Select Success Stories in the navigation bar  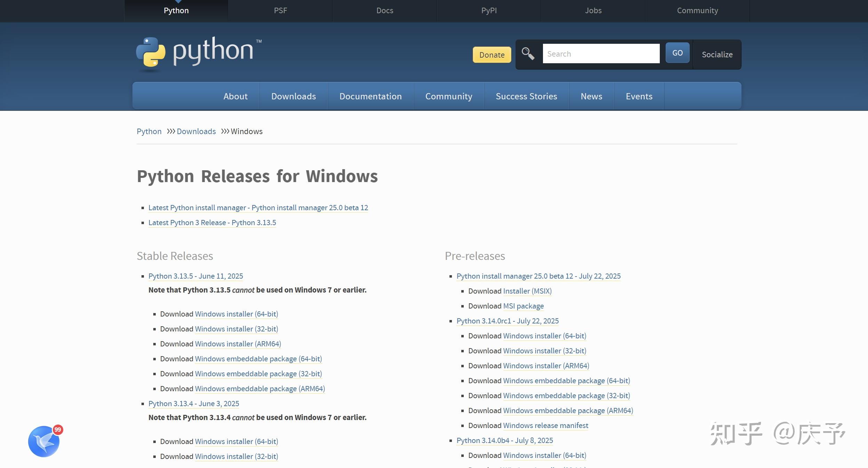(526, 96)
